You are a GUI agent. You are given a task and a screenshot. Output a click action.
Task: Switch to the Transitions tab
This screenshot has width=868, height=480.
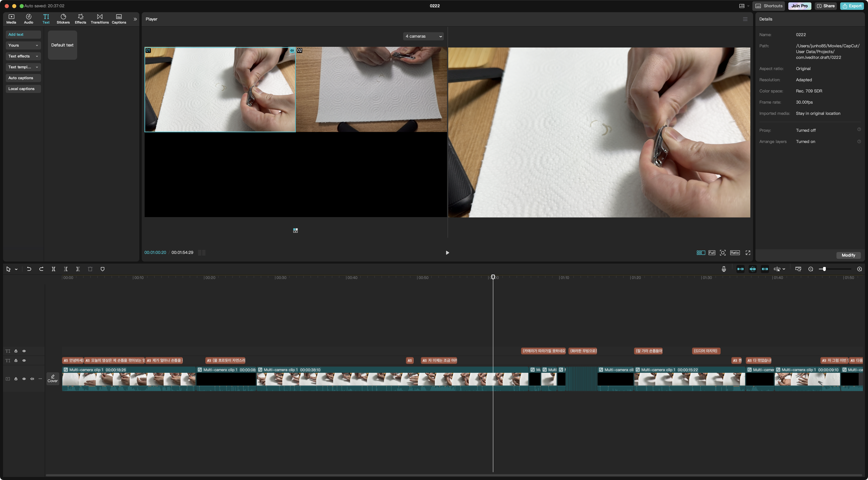[x=99, y=19]
